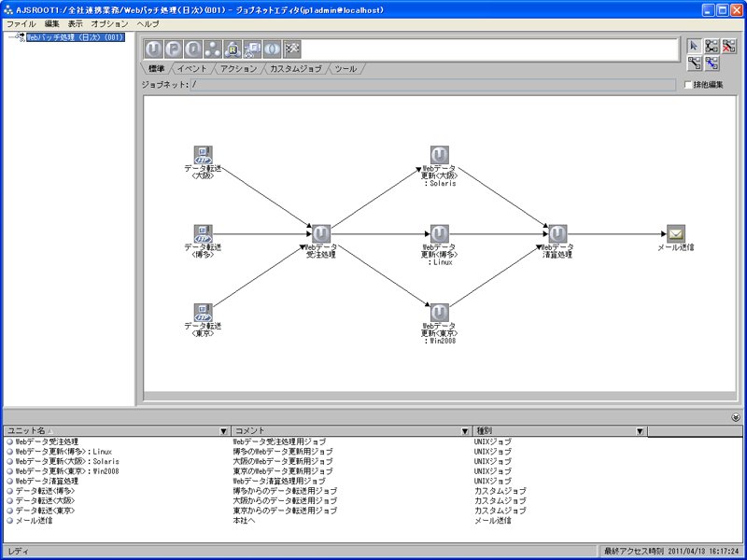Select the Webデータ更新<東京>:Win2008 list row
747x560 pixels.
(x=373, y=471)
